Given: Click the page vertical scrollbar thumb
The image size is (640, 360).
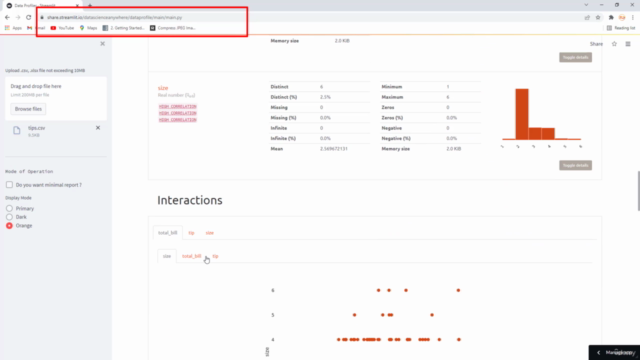Looking at the screenshot, I should coord(638,191).
